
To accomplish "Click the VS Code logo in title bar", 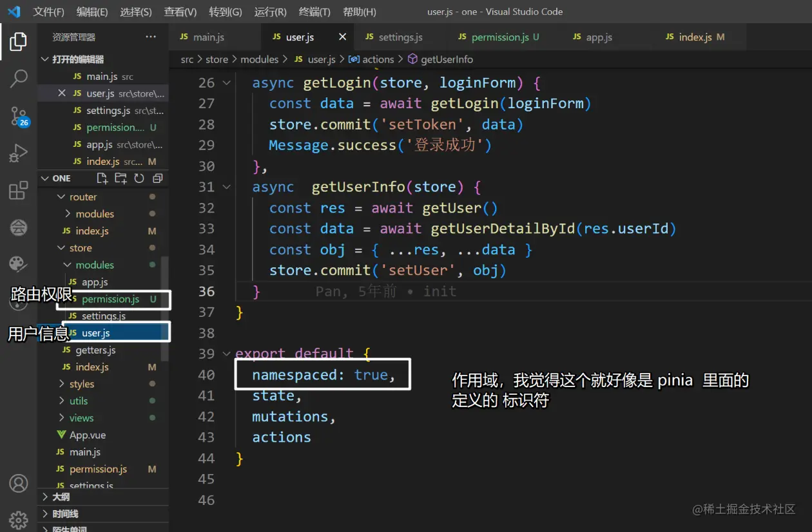I will [x=14, y=12].
